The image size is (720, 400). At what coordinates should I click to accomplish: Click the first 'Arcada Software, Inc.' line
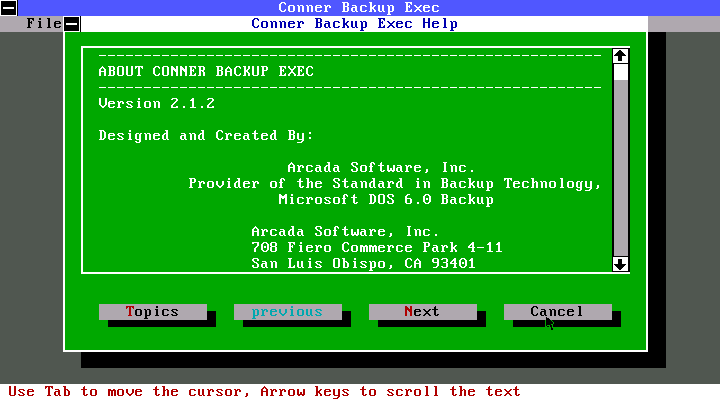[x=381, y=167]
